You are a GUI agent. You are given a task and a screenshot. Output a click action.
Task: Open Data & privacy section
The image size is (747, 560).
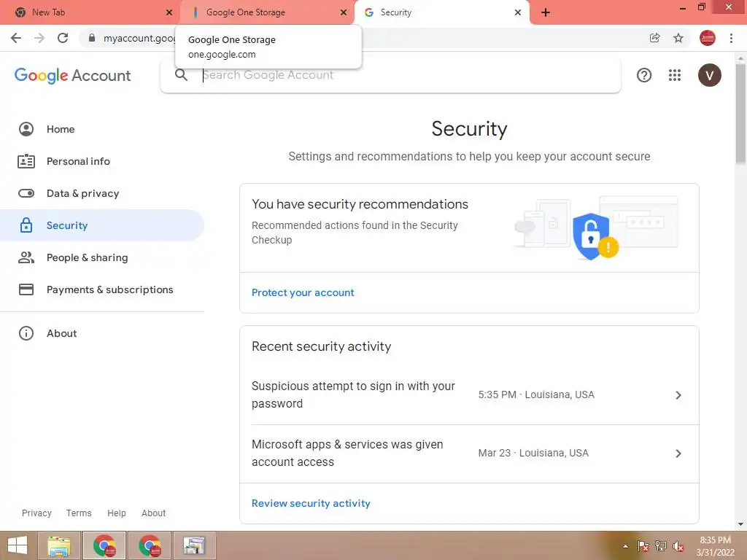(83, 193)
